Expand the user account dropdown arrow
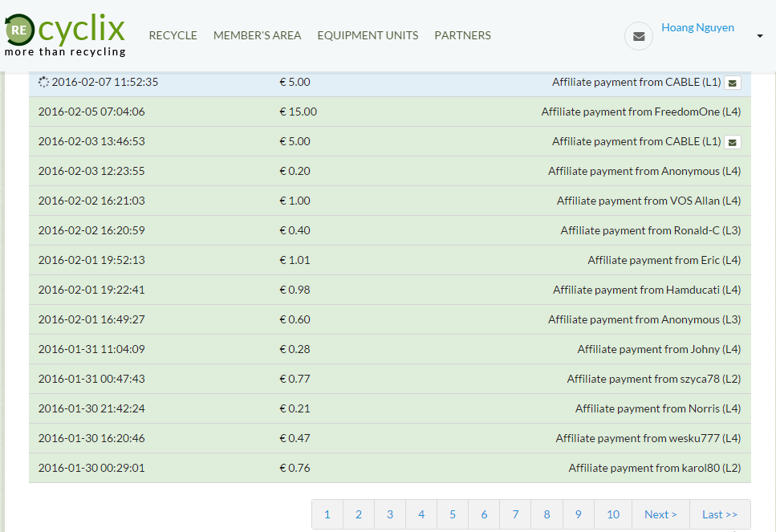 pos(759,36)
